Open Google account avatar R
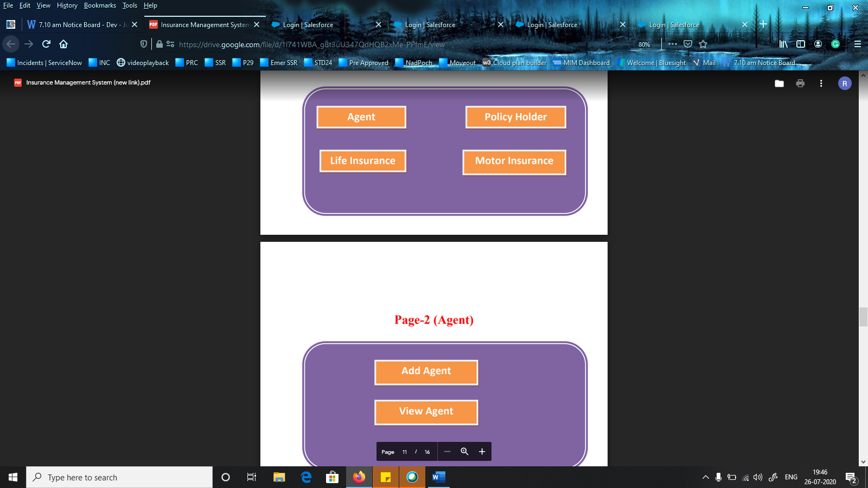868x488 pixels. (x=845, y=84)
